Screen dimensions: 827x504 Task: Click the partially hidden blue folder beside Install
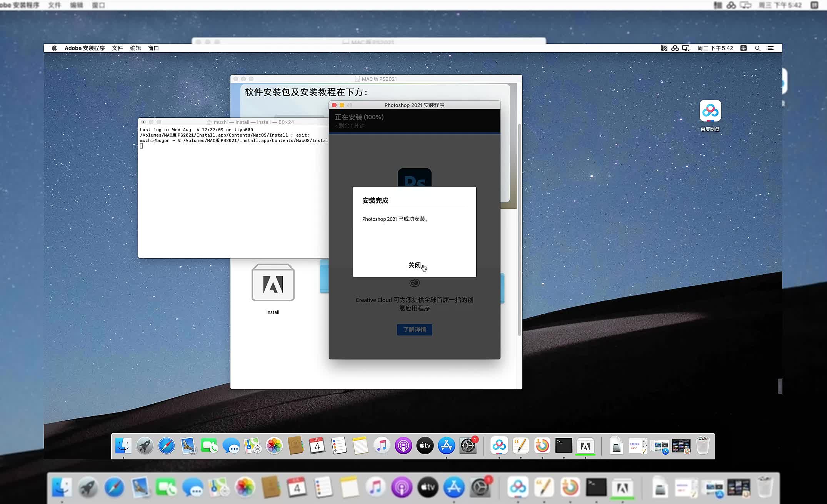click(x=324, y=276)
